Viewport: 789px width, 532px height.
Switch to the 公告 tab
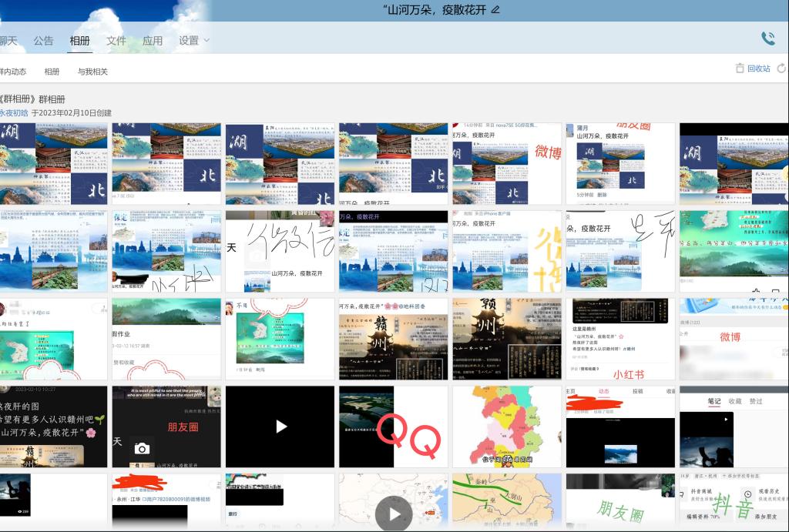point(43,41)
